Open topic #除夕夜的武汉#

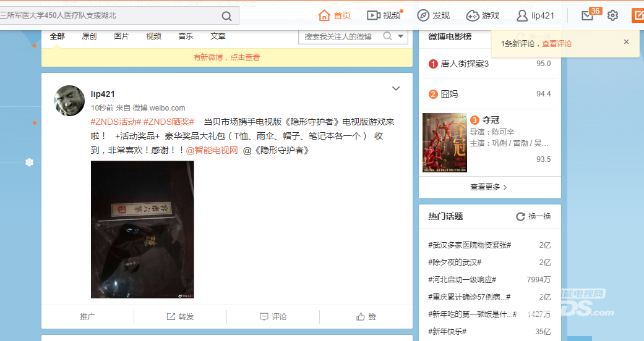(x=455, y=262)
